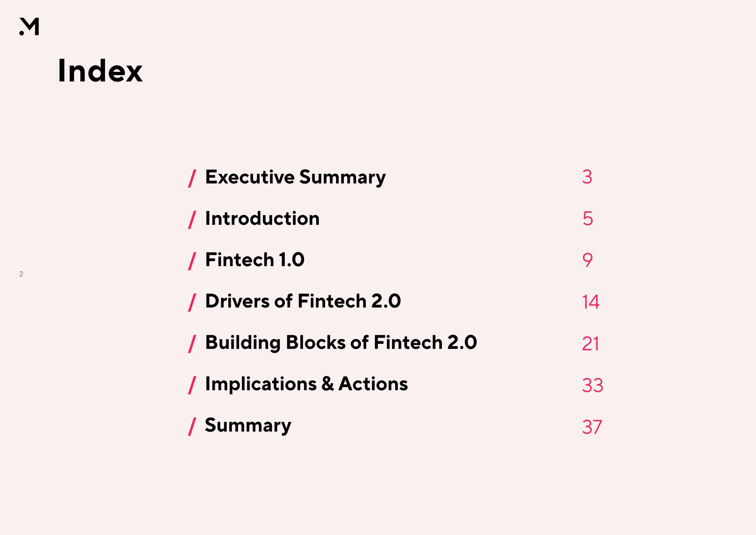Go to the Introduction section
756x535 pixels.
pos(262,218)
